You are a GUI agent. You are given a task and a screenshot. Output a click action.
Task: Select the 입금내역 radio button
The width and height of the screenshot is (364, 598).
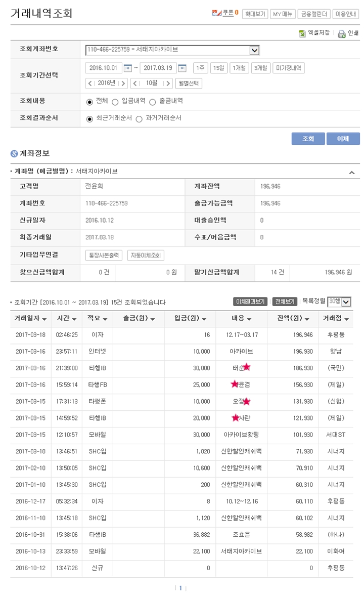pos(115,102)
